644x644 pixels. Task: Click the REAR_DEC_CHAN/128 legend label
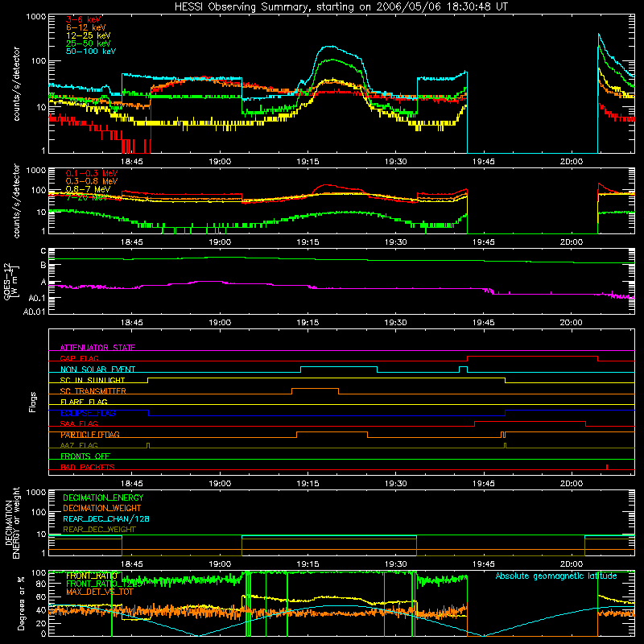[106, 518]
